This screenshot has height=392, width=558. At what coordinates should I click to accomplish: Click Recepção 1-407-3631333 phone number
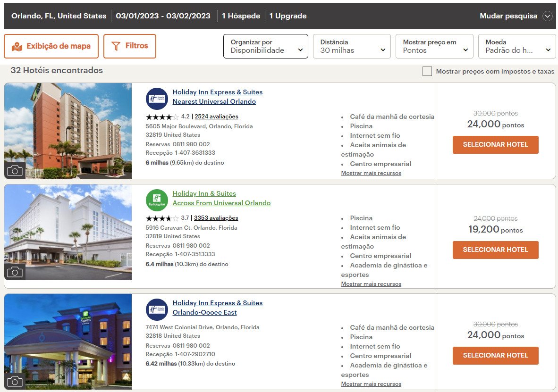coord(180,153)
